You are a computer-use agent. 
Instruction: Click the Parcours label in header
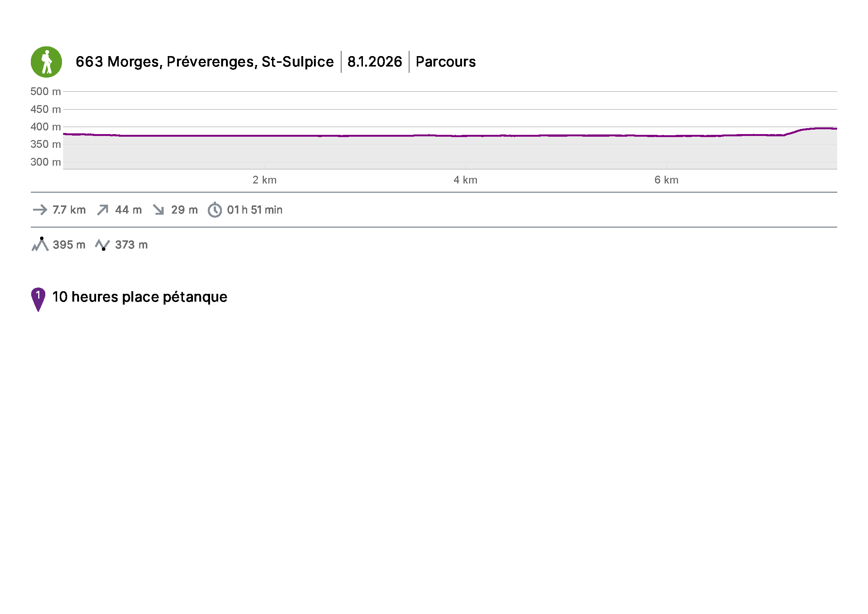[x=445, y=62]
